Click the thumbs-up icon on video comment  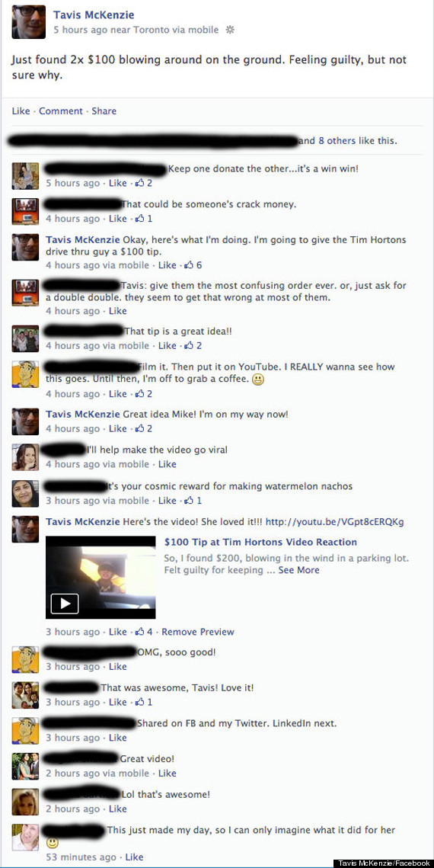coord(140,632)
